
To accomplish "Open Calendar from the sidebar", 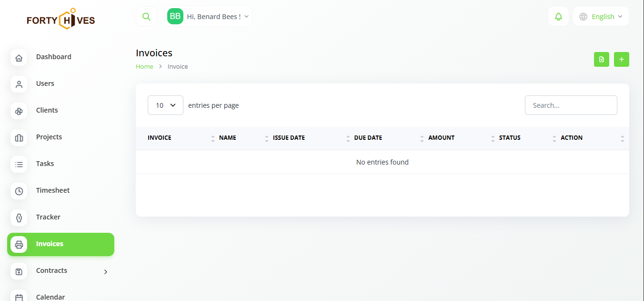I will tap(50, 297).
